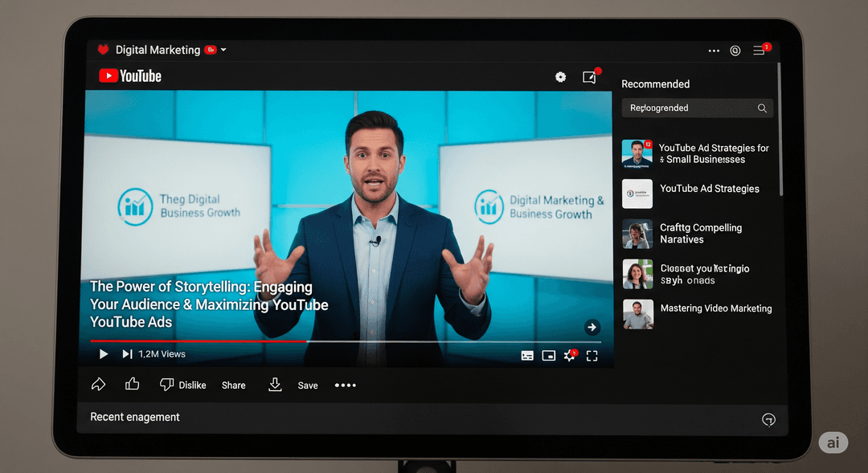Like the video with thumbs up
This screenshot has height=473, width=868.
133,385
